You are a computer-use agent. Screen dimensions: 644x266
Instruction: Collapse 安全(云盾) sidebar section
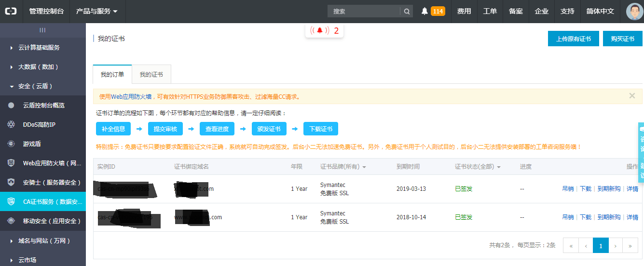tap(35, 86)
